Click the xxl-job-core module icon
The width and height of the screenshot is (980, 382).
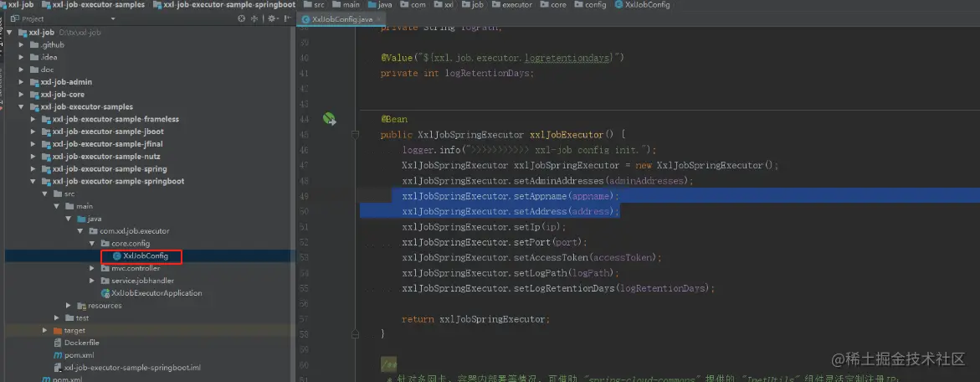pos(33,95)
